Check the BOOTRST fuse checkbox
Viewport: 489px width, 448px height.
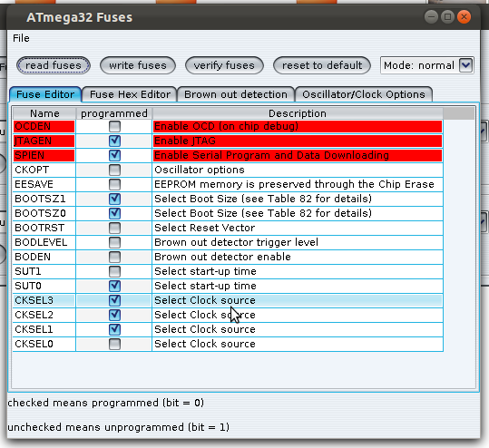click(x=114, y=228)
